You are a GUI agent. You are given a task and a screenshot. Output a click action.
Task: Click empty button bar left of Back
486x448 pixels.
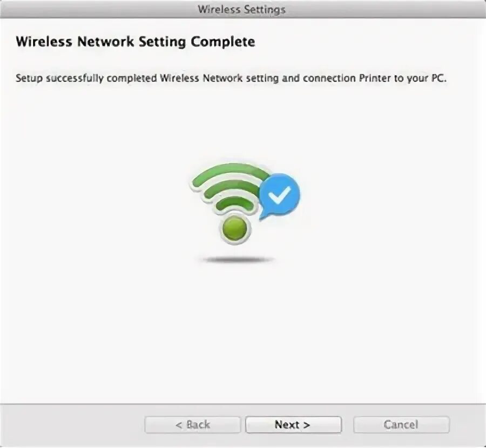pyautogui.click(x=71, y=424)
